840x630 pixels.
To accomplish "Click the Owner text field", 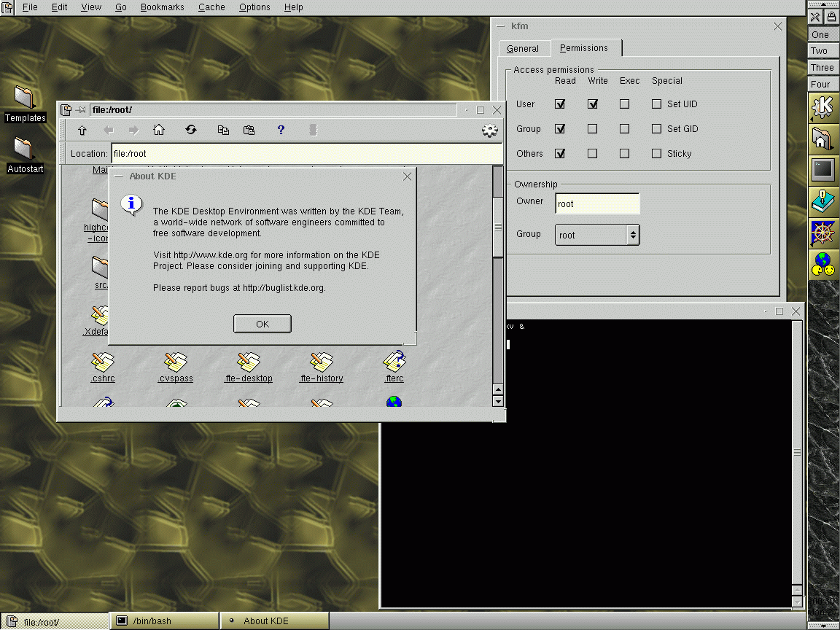I will point(596,204).
